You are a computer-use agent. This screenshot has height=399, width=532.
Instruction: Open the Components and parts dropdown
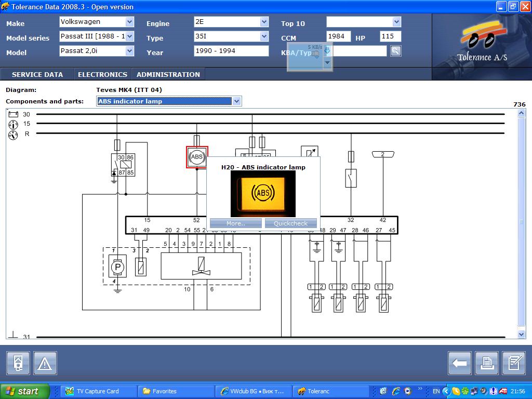coord(236,101)
